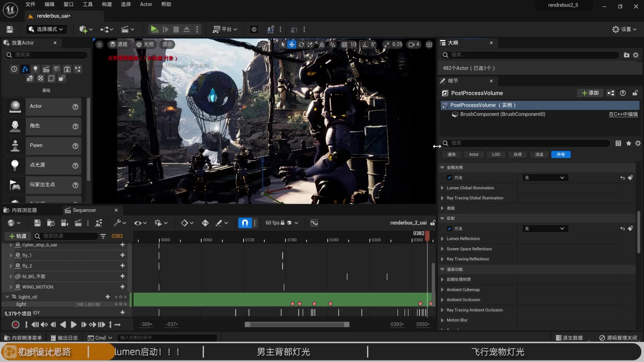Viewport: 644px width, 362px height.
Task: Toggle the 全局光照 方法 override checkbox
Action: [x=449, y=178]
